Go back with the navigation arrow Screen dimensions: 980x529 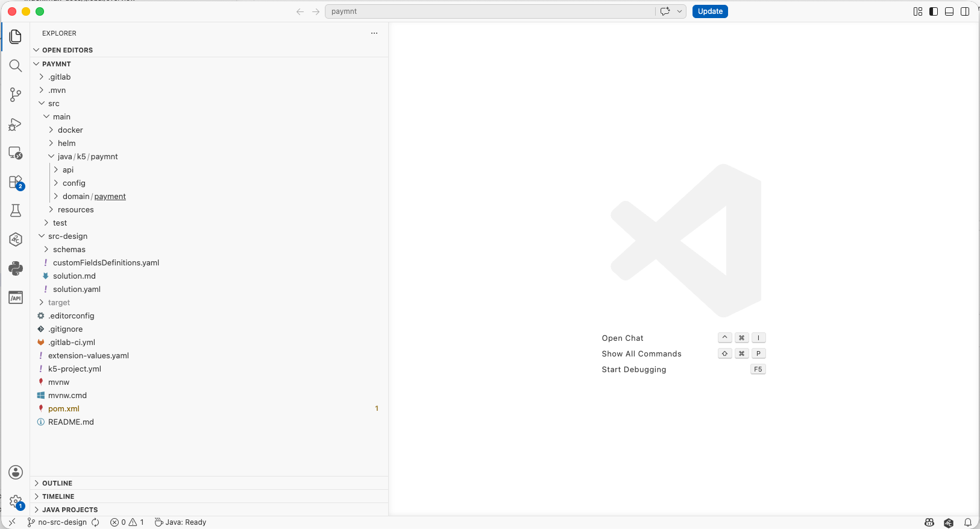(x=300, y=11)
